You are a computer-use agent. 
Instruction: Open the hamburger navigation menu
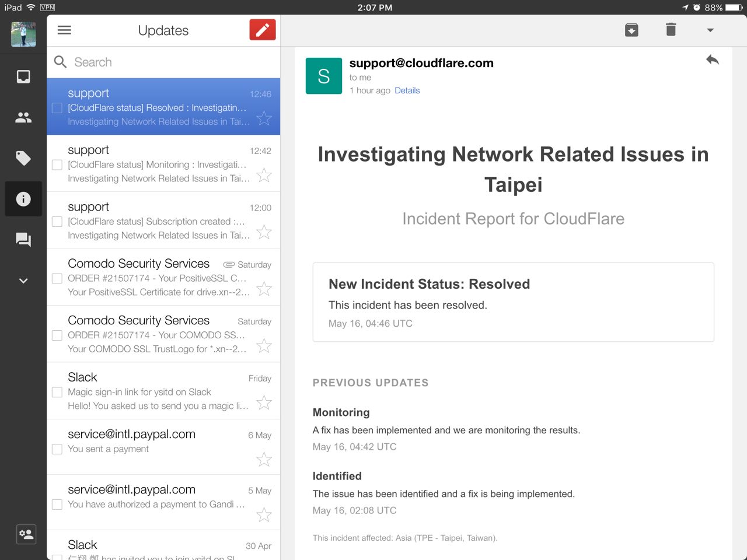tap(64, 30)
